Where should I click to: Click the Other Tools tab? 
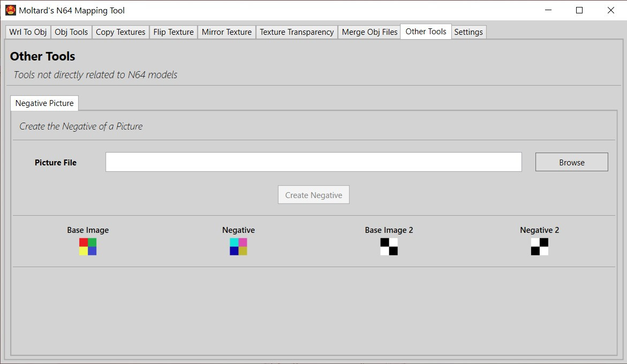[425, 32]
